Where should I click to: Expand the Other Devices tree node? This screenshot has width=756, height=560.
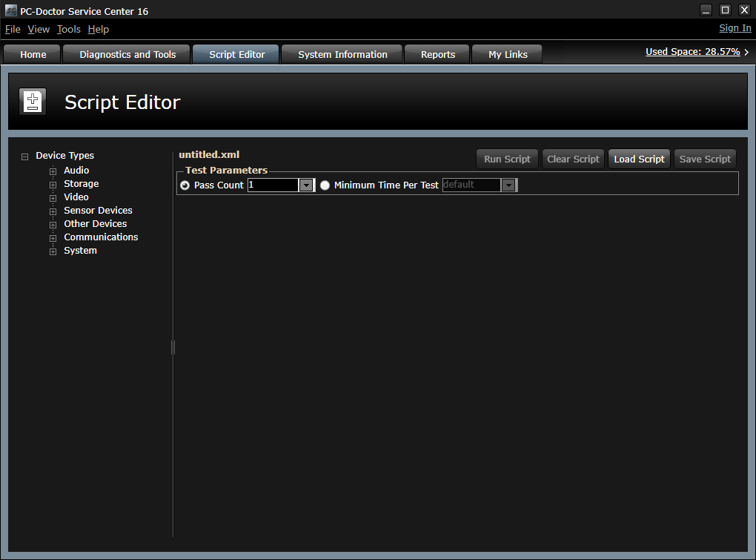tap(53, 225)
